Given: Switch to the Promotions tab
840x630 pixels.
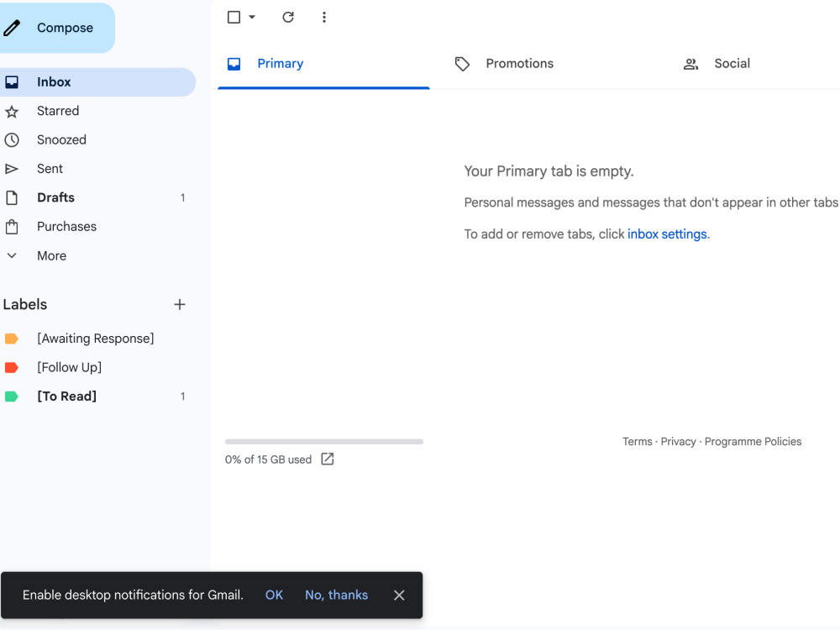Looking at the screenshot, I should click(552, 64).
